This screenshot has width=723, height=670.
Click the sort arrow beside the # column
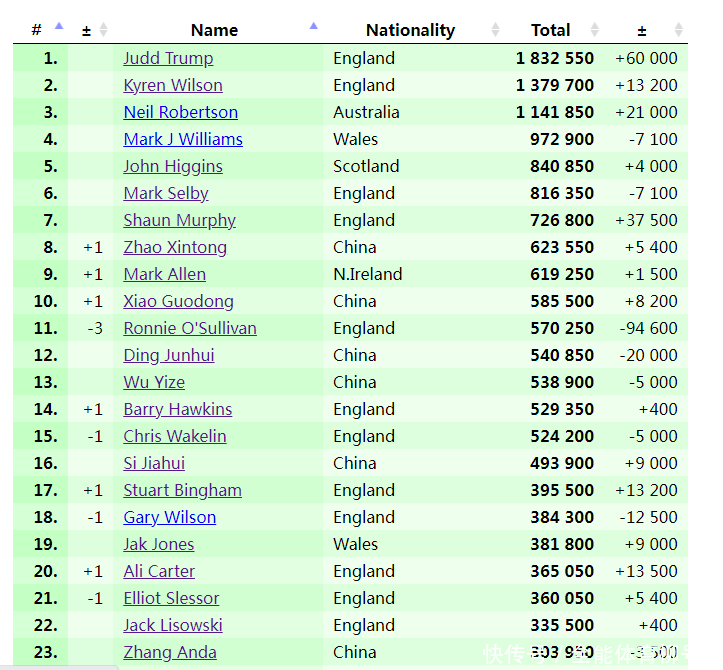[58, 28]
